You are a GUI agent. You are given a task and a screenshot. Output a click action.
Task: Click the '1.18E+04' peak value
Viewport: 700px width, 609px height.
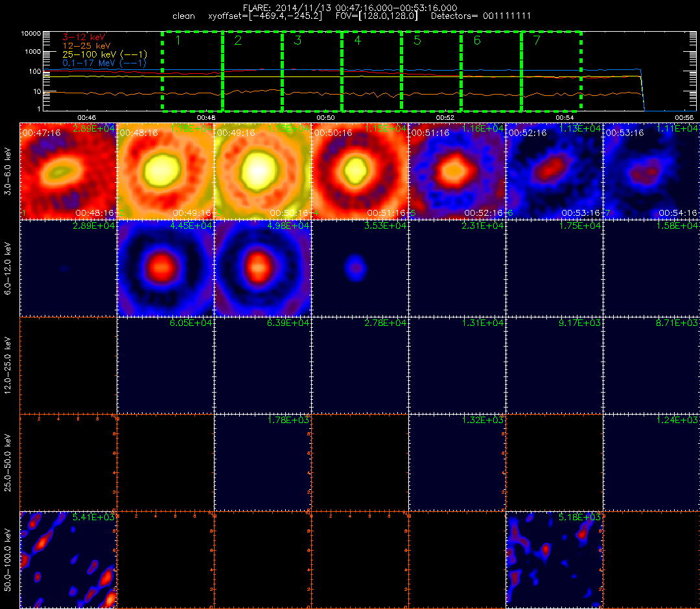(x=191, y=128)
